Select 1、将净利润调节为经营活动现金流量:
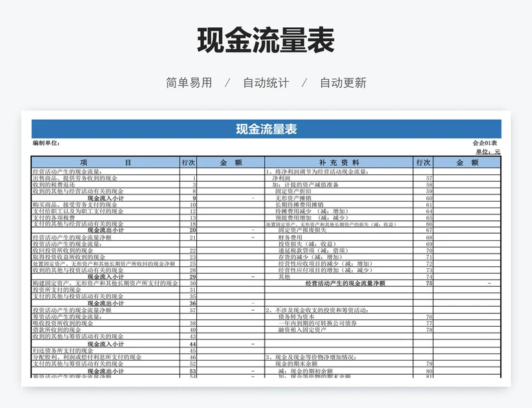The width and height of the screenshot is (532, 408). click(x=317, y=172)
